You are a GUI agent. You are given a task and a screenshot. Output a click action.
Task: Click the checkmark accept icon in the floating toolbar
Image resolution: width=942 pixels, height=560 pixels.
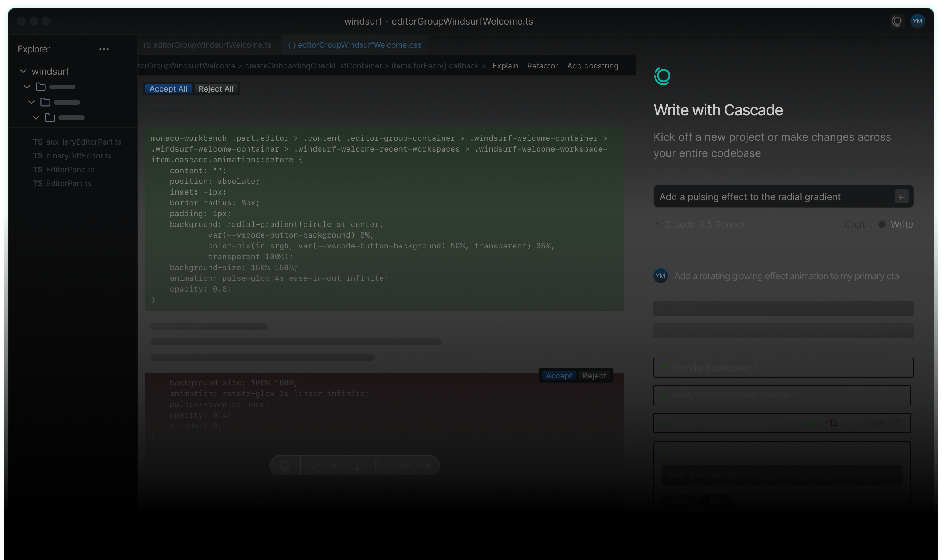coord(316,465)
